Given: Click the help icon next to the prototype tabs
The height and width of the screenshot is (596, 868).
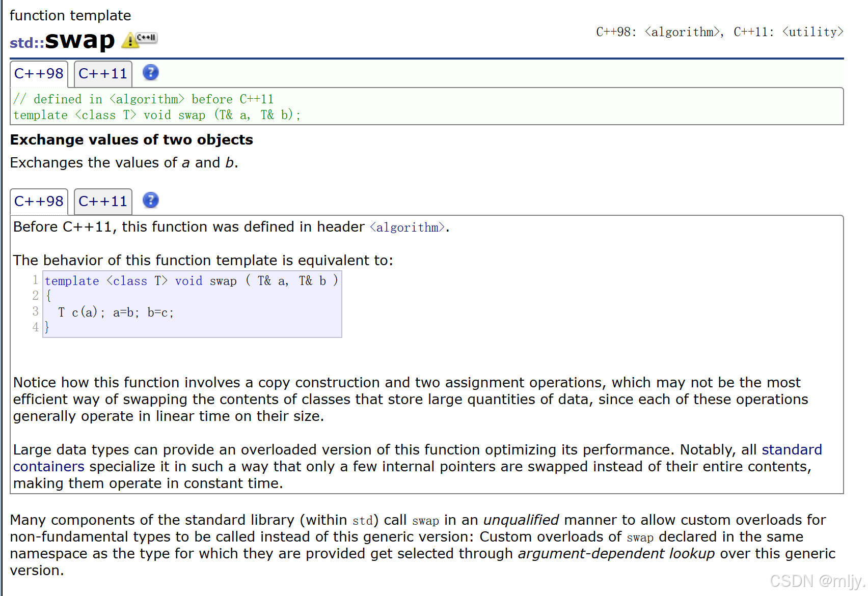Looking at the screenshot, I should click(150, 73).
